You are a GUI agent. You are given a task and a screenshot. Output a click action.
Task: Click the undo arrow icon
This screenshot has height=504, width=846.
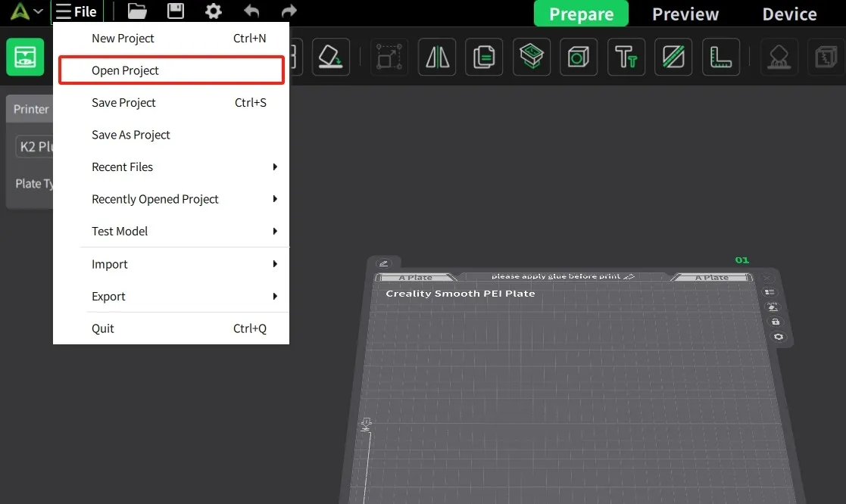point(251,11)
